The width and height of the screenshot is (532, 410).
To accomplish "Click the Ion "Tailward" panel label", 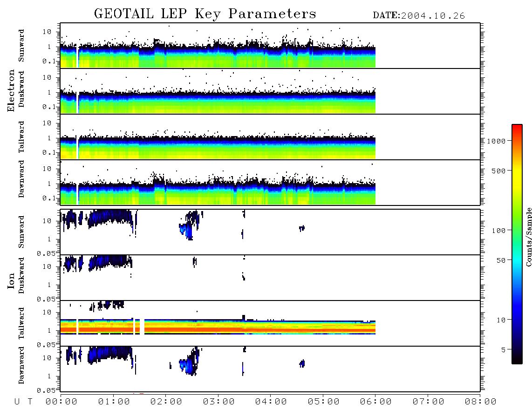I will pos(21,323).
